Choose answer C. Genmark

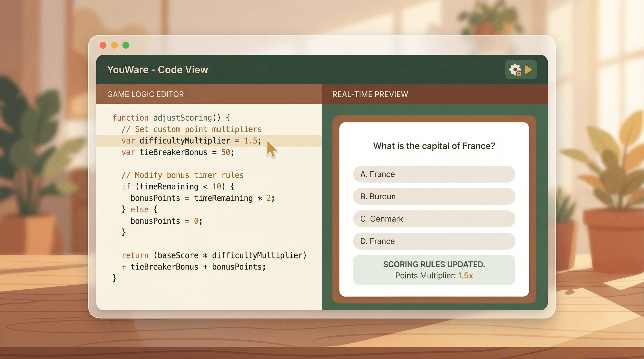434,219
